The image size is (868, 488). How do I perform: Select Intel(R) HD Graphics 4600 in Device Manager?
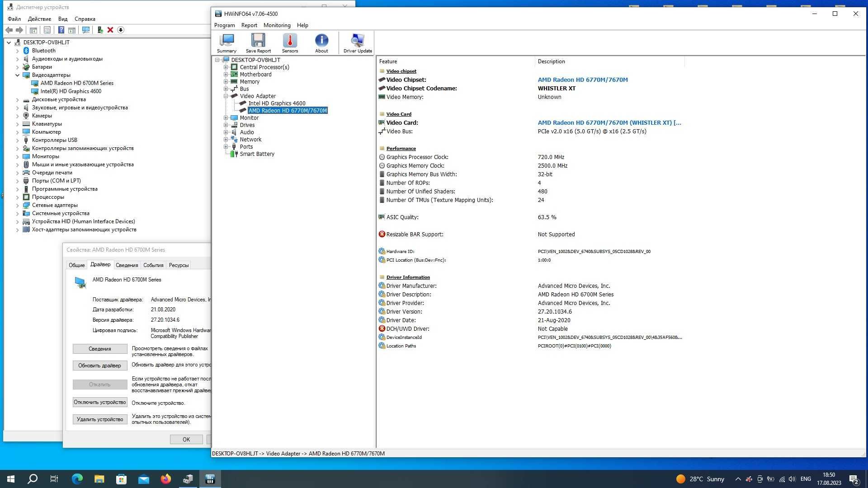(x=71, y=91)
